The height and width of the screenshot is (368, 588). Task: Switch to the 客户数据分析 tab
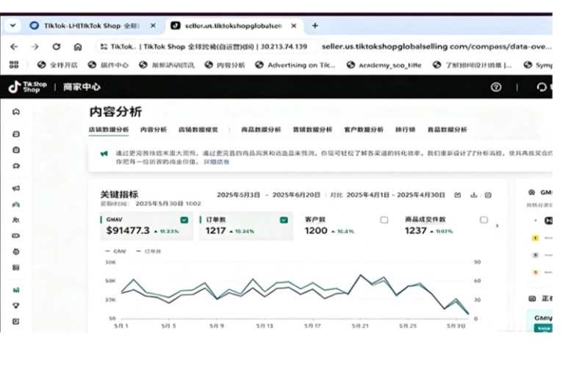(x=364, y=130)
